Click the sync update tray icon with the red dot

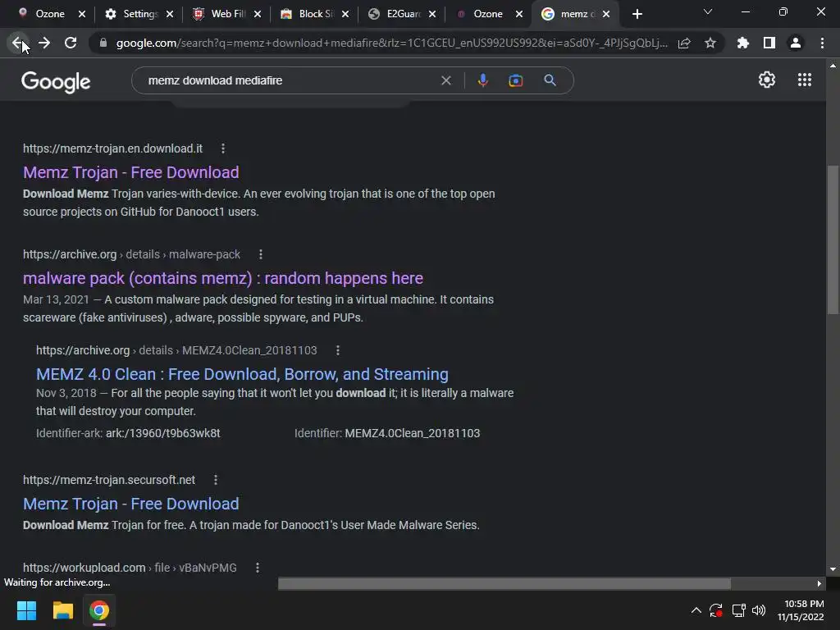click(716, 610)
